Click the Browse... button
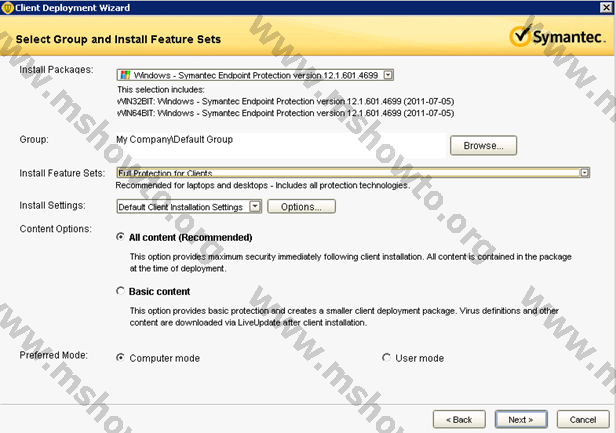The image size is (616, 433). tap(483, 146)
